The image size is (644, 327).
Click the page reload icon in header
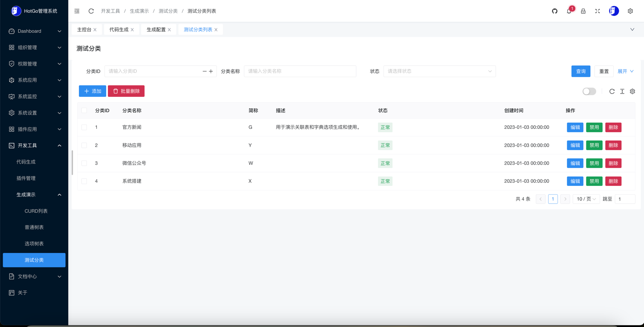point(91,11)
